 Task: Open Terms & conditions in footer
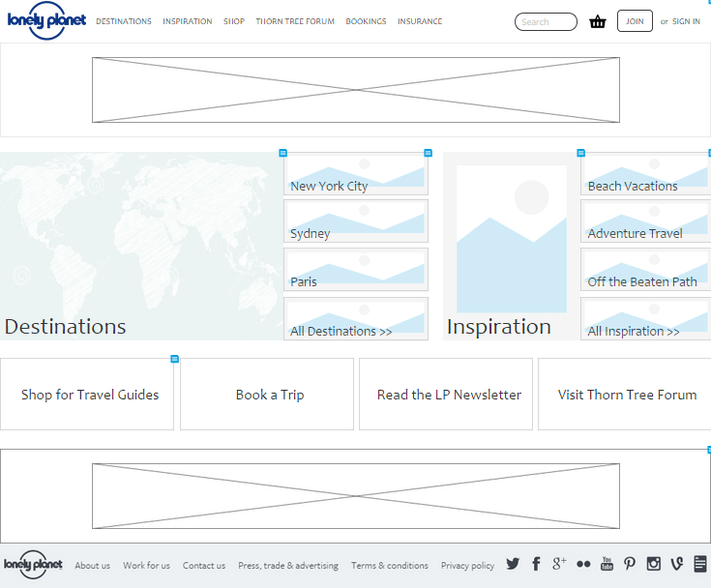tap(389, 566)
